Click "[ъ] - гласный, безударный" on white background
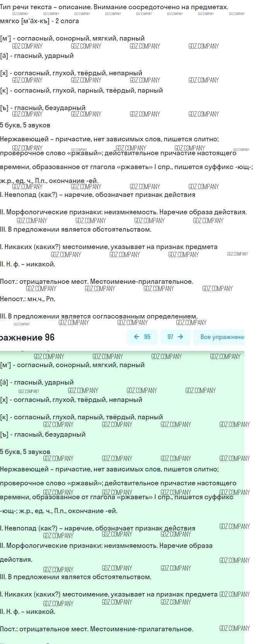Viewport: 263px width, 644px height. [x=43, y=108]
